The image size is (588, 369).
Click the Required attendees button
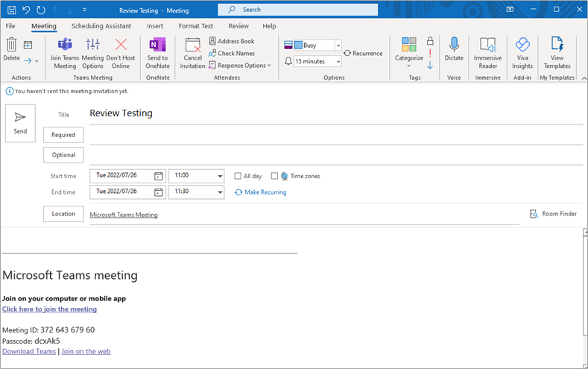[63, 135]
